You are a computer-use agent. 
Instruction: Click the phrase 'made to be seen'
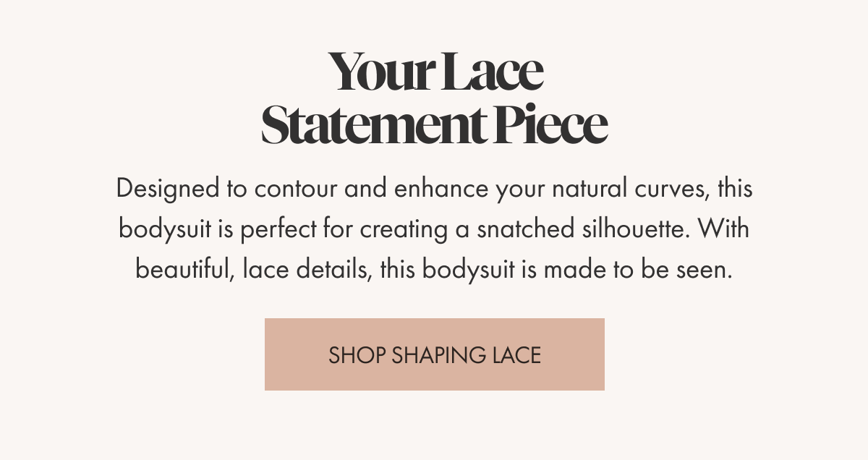click(638, 270)
